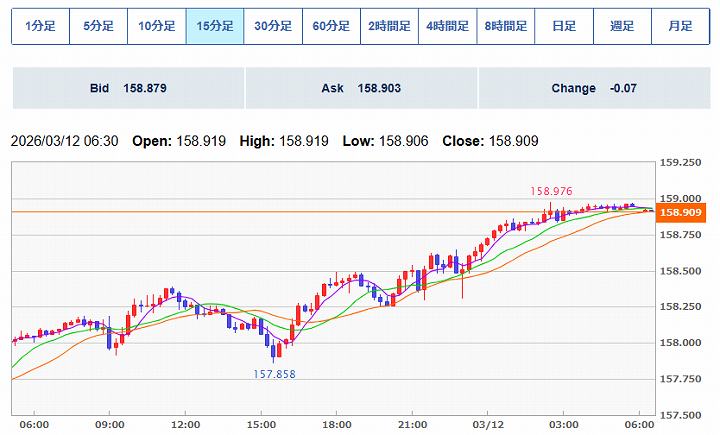The height and width of the screenshot is (435, 720).
Task: Click the 157.858 low price marker
Action: pos(273,373)
